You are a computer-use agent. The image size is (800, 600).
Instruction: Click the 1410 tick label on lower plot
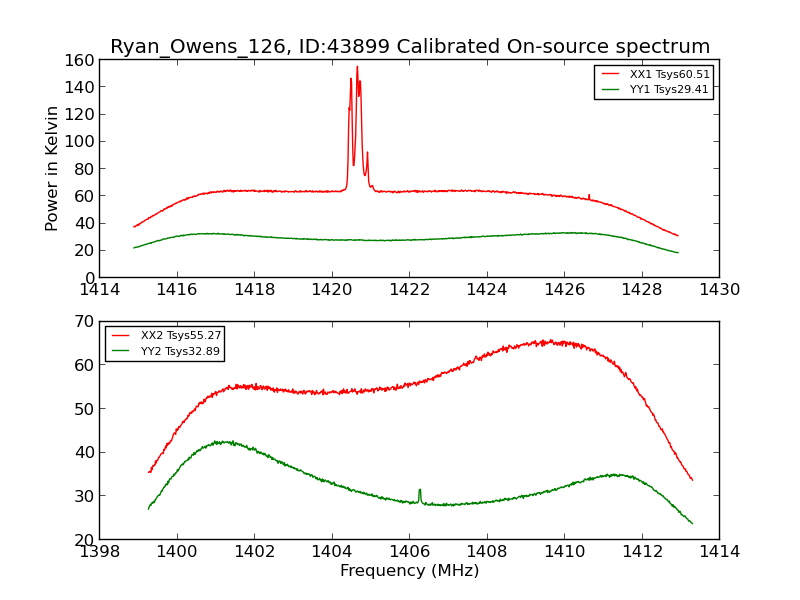coord(564,552)
